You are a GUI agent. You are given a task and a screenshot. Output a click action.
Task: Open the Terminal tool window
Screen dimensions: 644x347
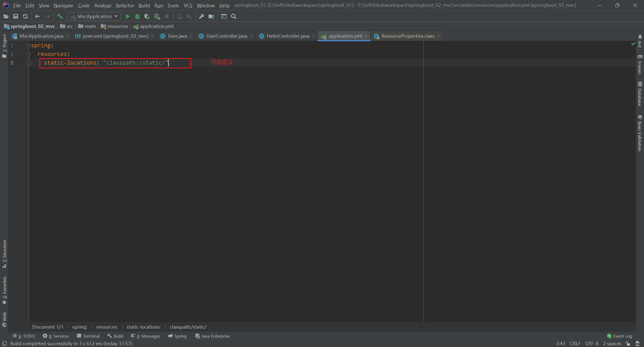[x=88, y=336]
